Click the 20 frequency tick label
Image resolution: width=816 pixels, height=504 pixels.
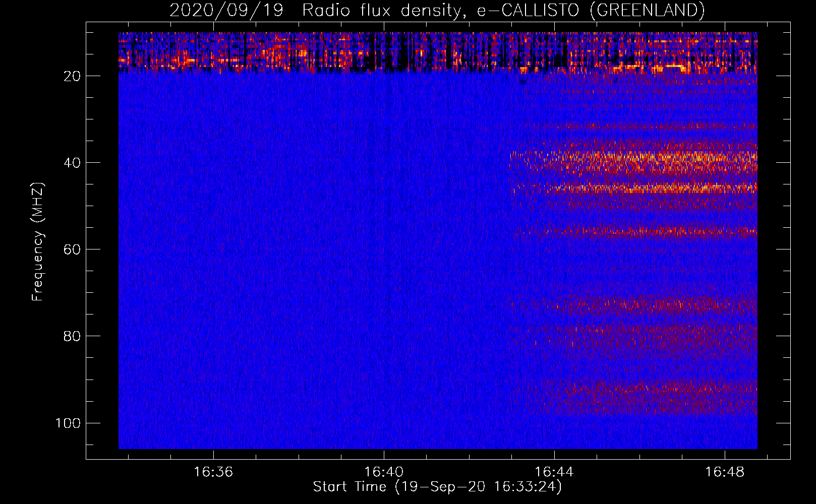click(72, 76)
